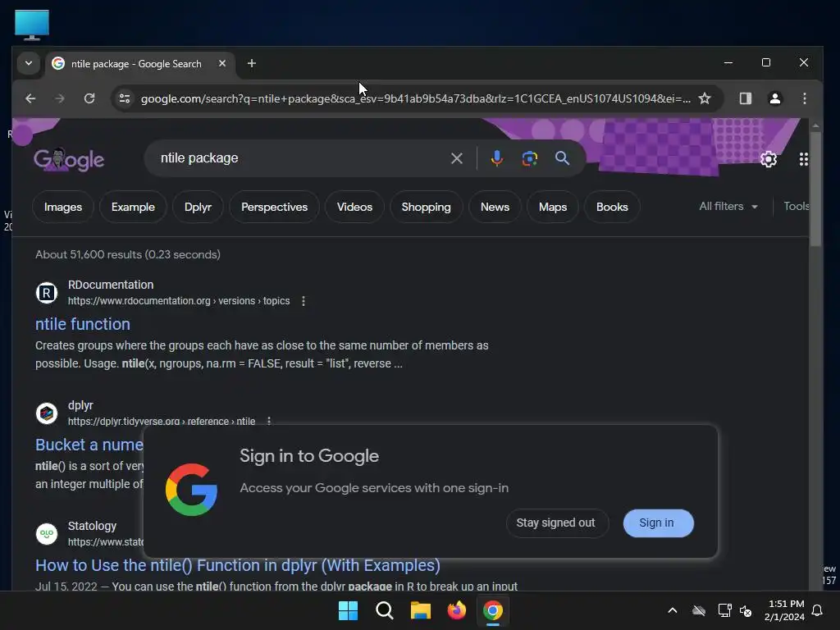The width and height of the screenshot is (840, 630).
Task: Open the Google apps grid
Action: 803,159
